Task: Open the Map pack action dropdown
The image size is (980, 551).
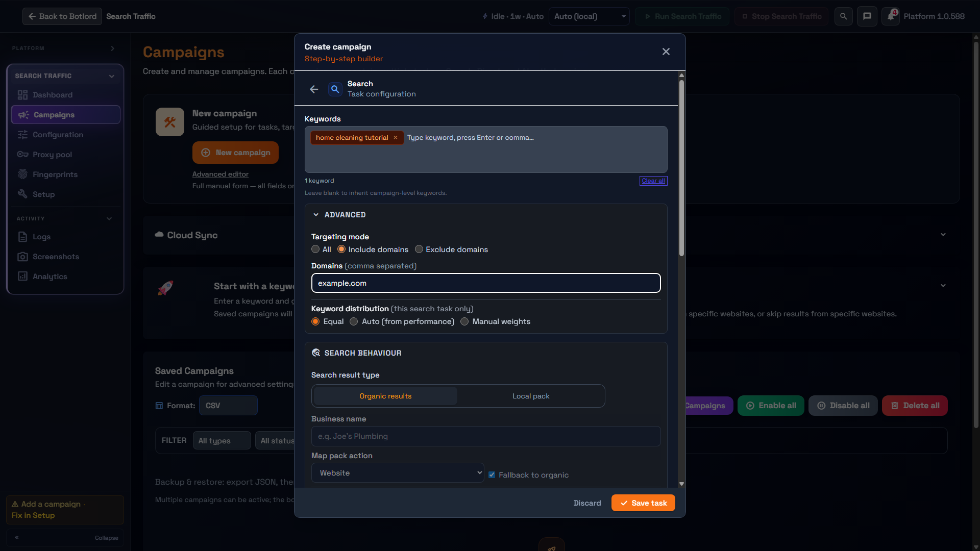Action: coord(398,473)
